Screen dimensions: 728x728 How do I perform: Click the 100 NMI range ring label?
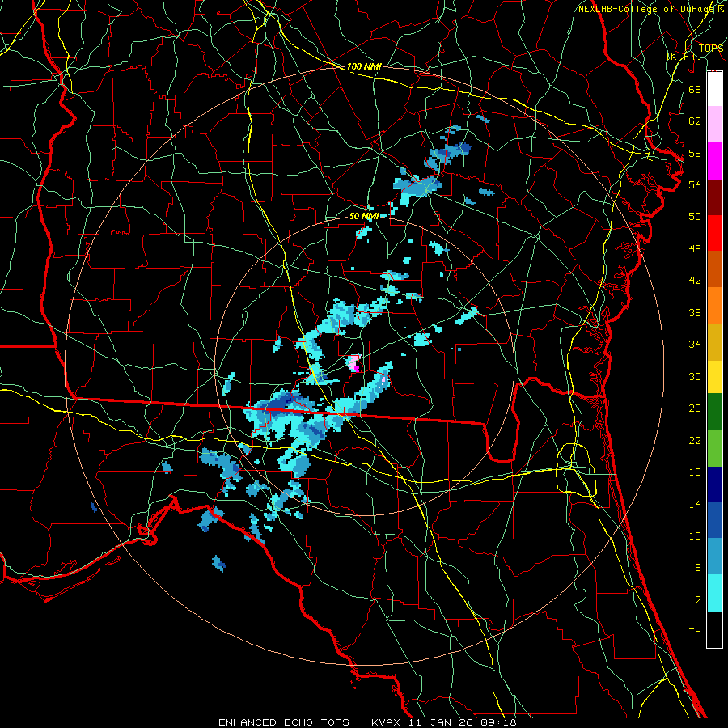pos(364,66)
